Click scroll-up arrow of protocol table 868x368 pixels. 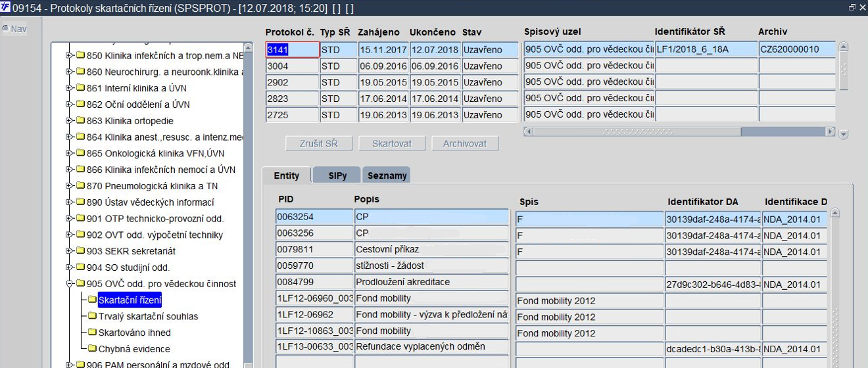[844, 47]
